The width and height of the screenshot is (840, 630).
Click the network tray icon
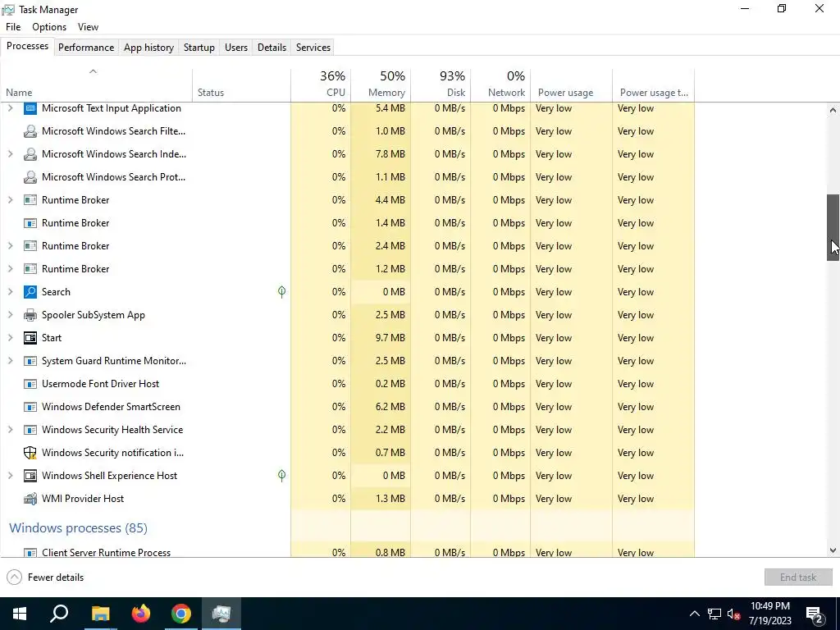[x=714, y=614]
